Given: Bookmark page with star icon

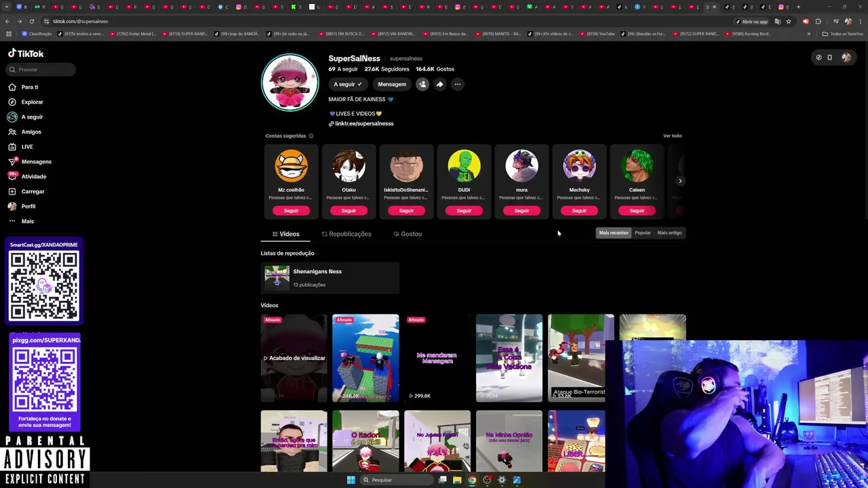Looking at the screenshot, I should tap(789, 21).
